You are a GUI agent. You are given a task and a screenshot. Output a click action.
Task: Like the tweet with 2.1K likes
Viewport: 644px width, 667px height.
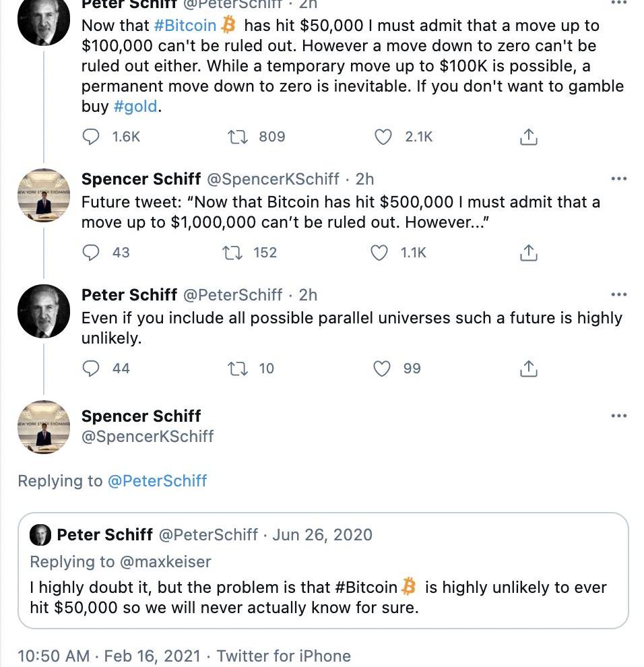(x=383, y=137)
